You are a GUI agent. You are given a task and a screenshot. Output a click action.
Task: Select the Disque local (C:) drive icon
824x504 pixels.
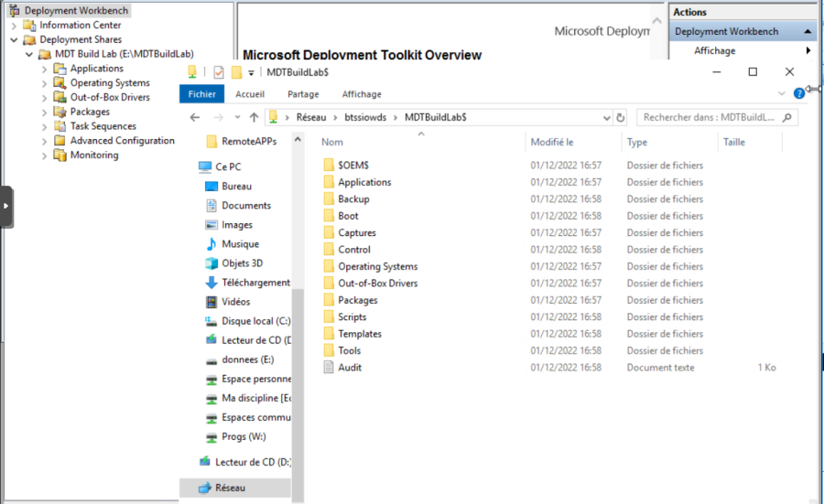211,321
